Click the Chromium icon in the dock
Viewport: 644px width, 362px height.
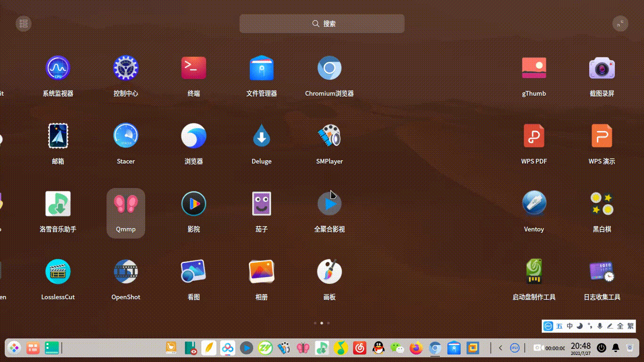pos(435,348)
